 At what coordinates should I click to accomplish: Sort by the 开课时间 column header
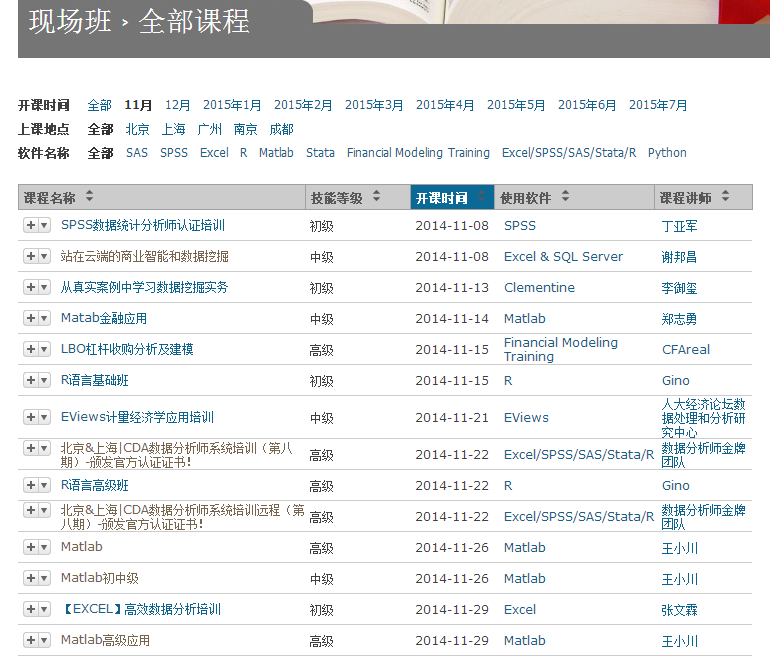click(441, 198)
